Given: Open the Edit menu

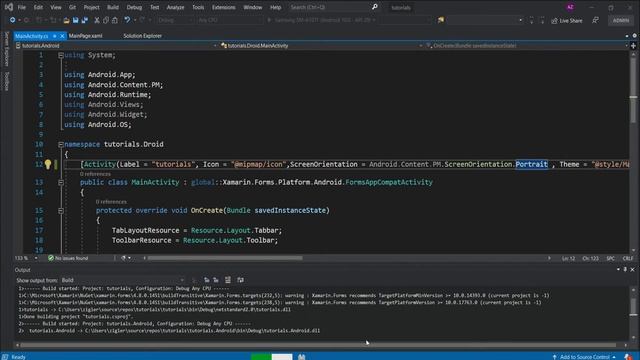Looking at the screenshot, I should click(x=38, y=7).
